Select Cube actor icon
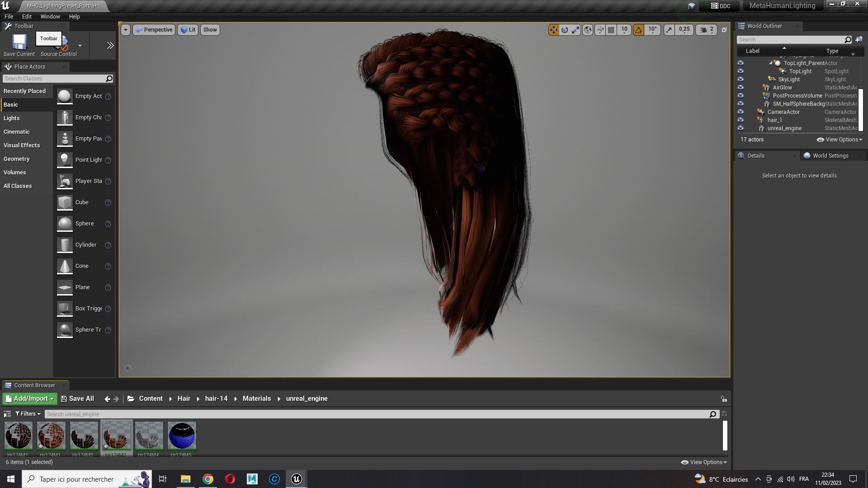Screen dimensions: 868x488 (65, 202)
